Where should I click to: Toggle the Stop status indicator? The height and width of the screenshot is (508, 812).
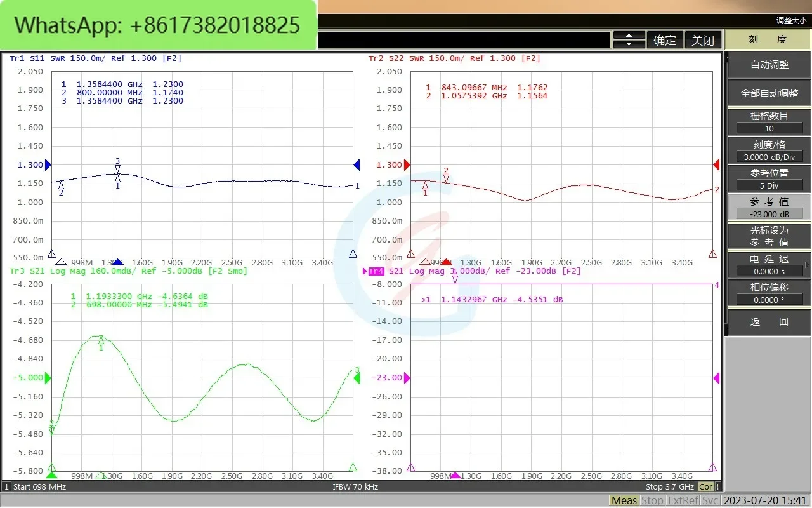[x=652, y=500]
